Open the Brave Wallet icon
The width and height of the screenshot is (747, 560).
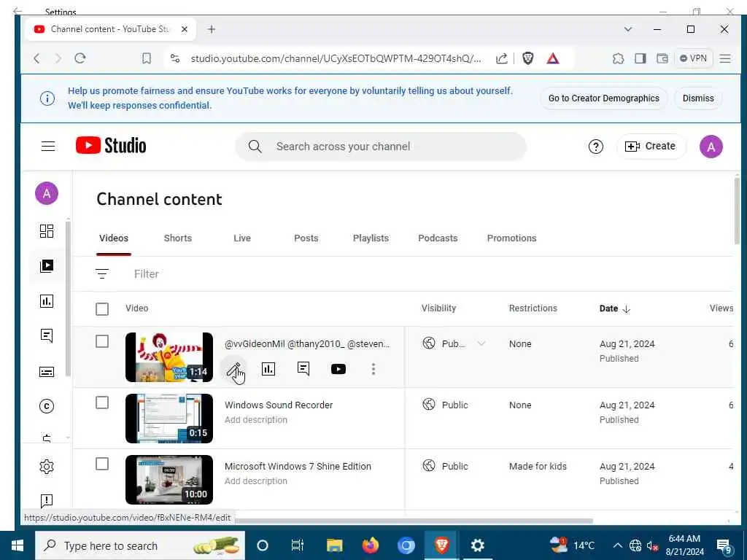(662, 58)
